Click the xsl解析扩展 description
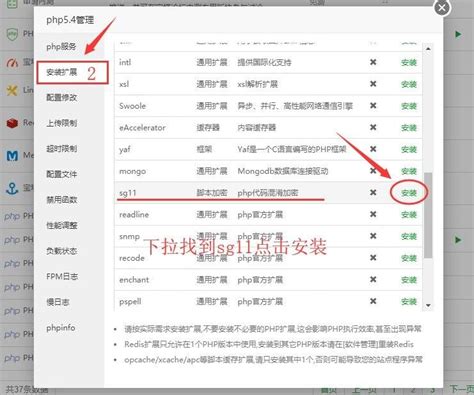 click(257, 84)
